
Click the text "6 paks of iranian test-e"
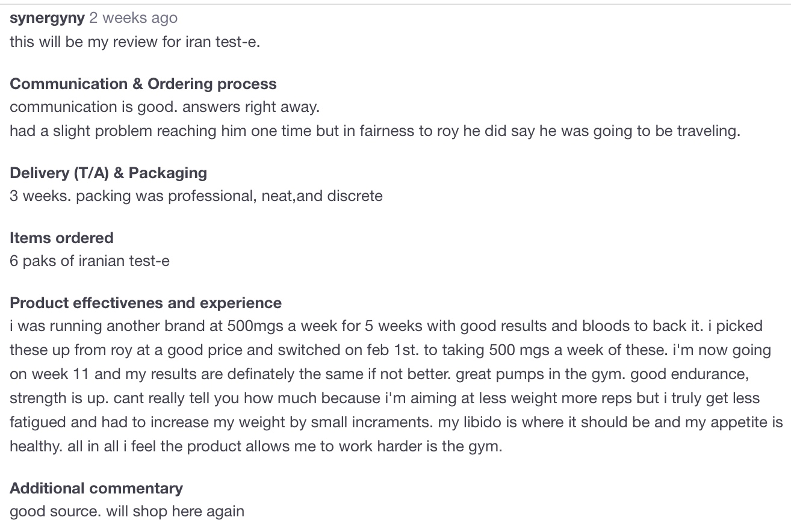click(90, 261)
